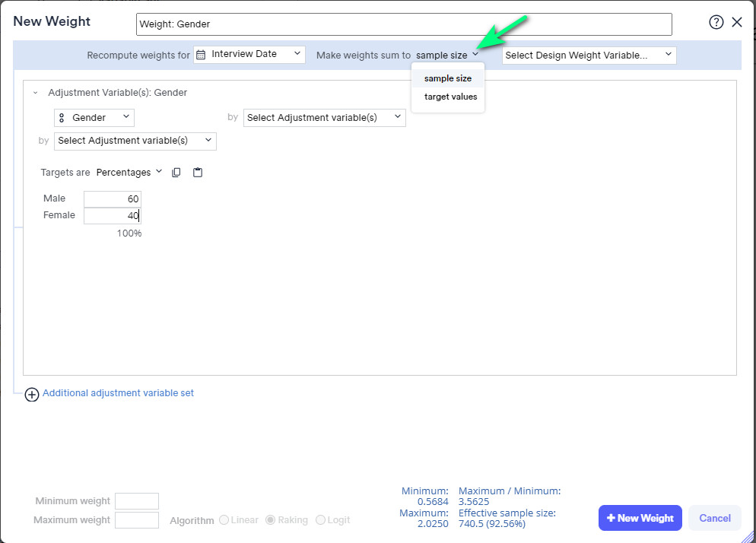This screenshot has width=756, height=543.
Task: Click the plus circle icon for additional set
Action: [32, 395]
